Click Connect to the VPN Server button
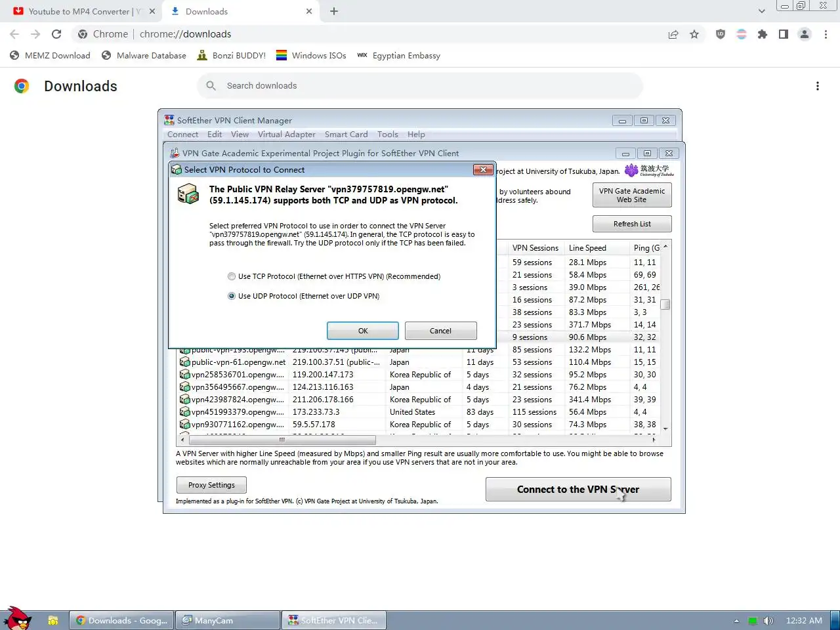Screen dimensions: 840x630 [578, 490]
